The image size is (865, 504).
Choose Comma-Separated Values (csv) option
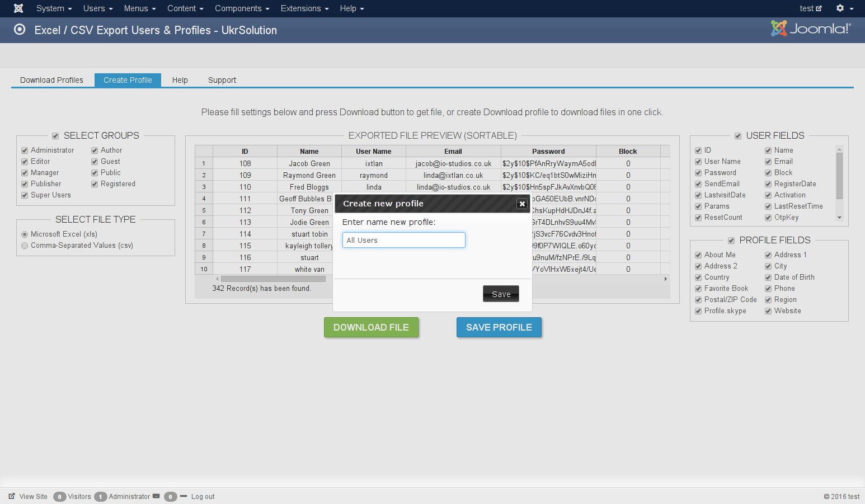pos(25,246)
